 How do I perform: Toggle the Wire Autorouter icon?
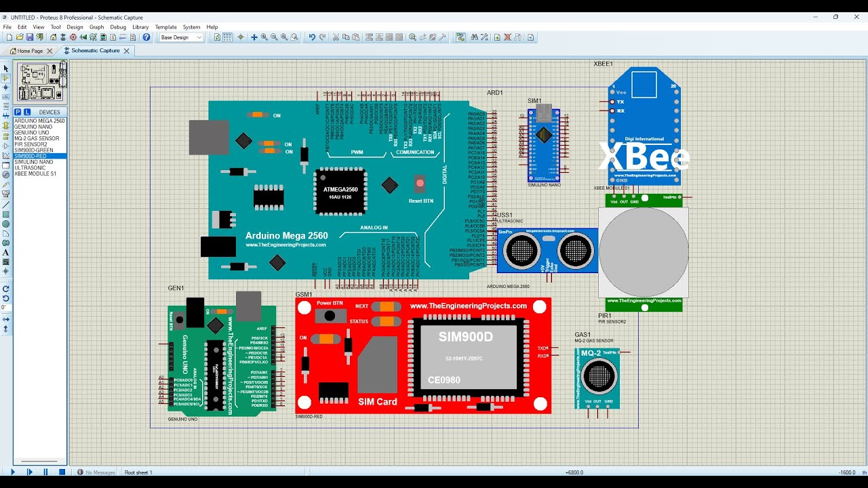point(460,37)
